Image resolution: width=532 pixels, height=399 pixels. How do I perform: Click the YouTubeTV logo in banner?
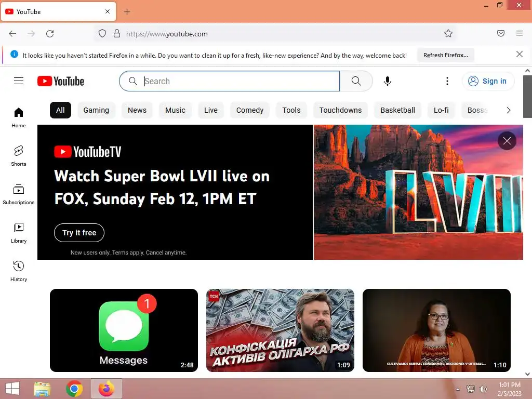click(x=87, y=152)
